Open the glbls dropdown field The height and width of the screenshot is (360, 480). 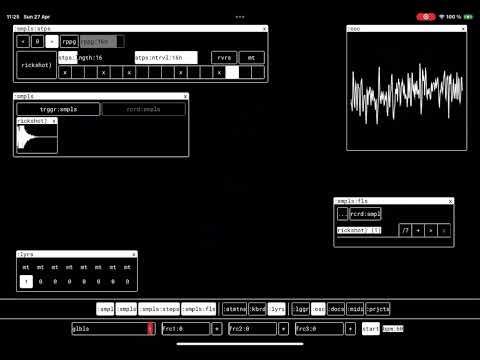113,329
